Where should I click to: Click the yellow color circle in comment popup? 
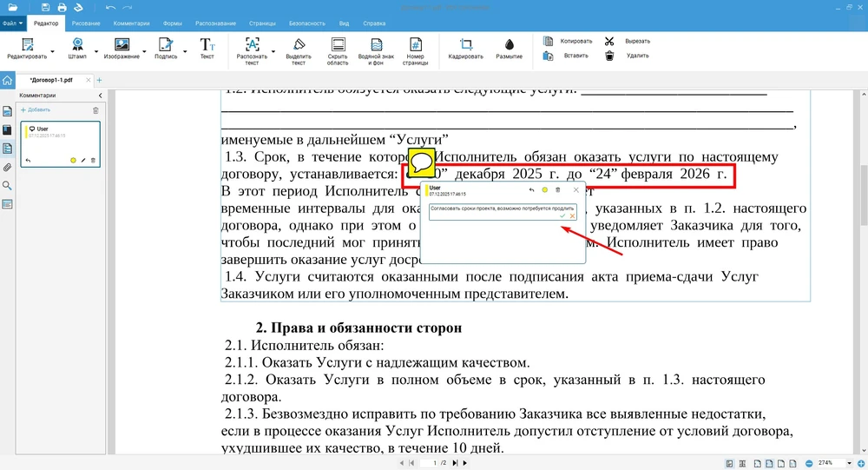pos(544,189)
